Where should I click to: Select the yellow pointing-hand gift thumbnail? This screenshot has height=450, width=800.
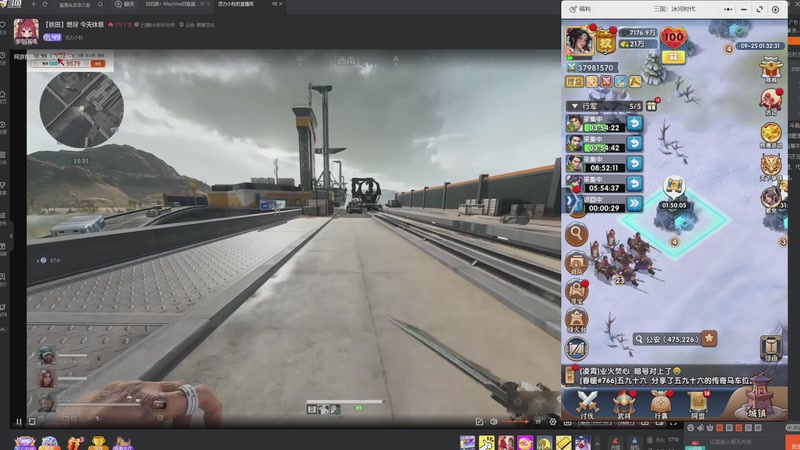(x=486, y=443)
